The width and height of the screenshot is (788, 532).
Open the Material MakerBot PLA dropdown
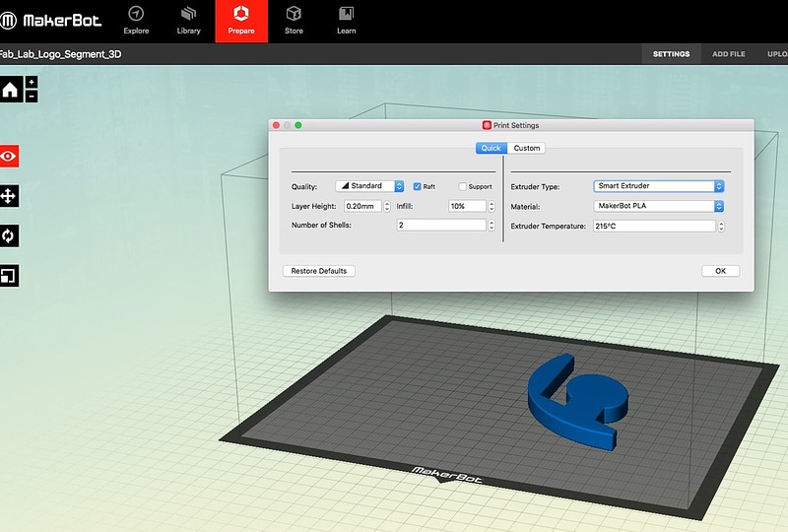pos(658,206)
